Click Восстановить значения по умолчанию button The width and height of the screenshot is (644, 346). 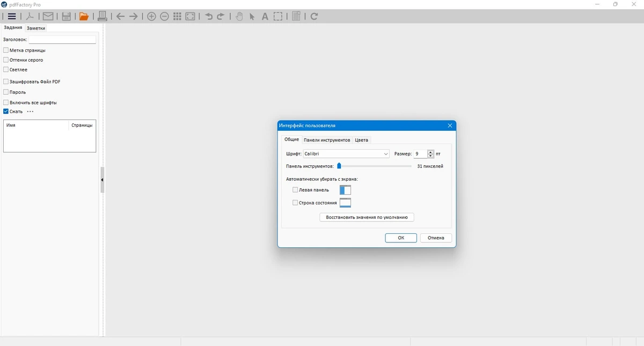click(367, 217)
